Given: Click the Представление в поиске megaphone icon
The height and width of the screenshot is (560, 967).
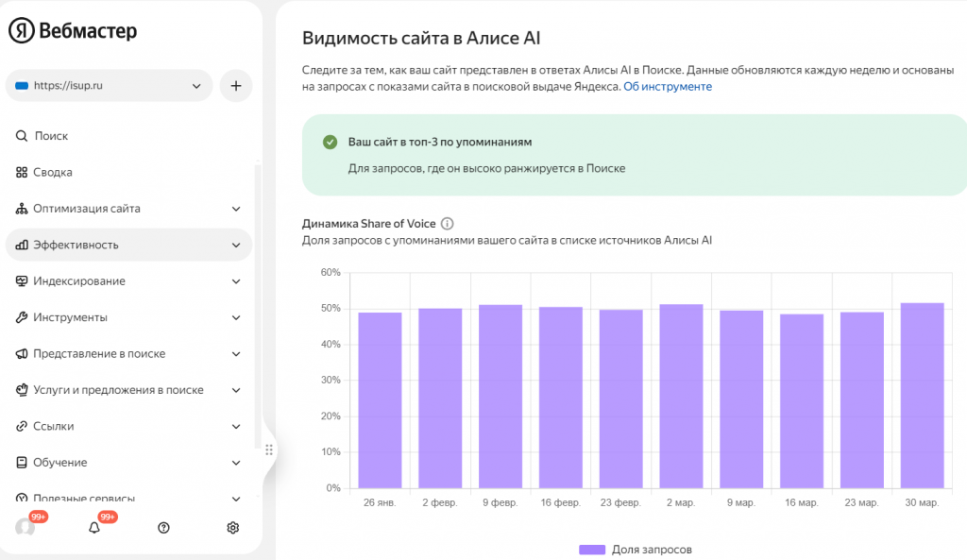Looking at the screenshot, I should pos(22,354).
